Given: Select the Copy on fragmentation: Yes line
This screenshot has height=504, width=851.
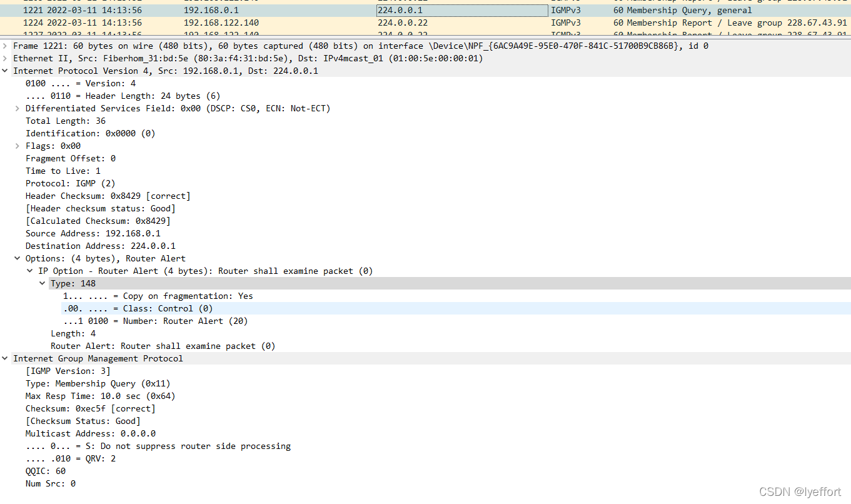Looking at the screenshot, I should pos(158,296).
